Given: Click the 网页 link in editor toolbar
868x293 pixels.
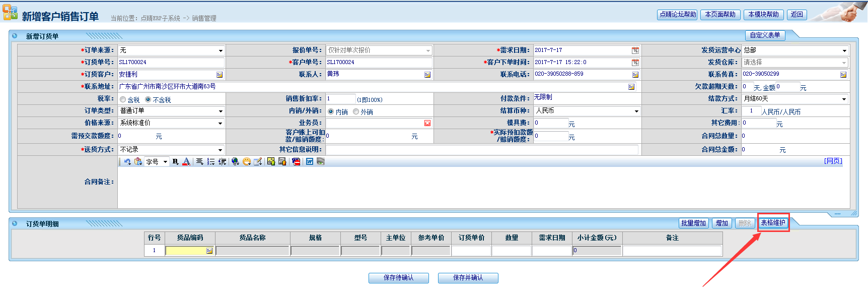Looking at the screenshot, I should [833, 161].
